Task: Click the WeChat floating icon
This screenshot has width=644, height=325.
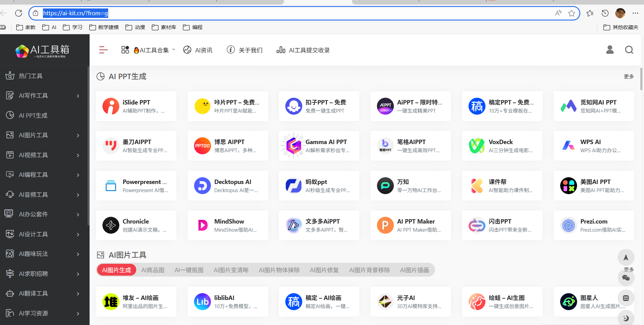Action: [626, 278]
